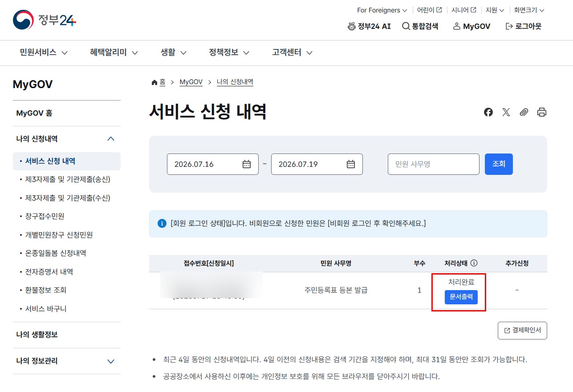The width and height of the screenshot is (573, 392).
Task: Click 처리완료 status text
Action: pyautogui.click(x=461, y=282)
